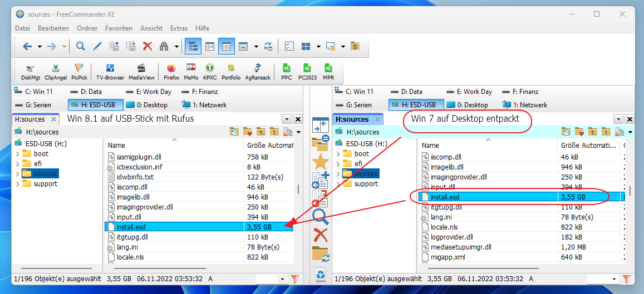Switch right panel to 1: Netzwerk
The image size is (644, 294).
(x=525, y=105)
